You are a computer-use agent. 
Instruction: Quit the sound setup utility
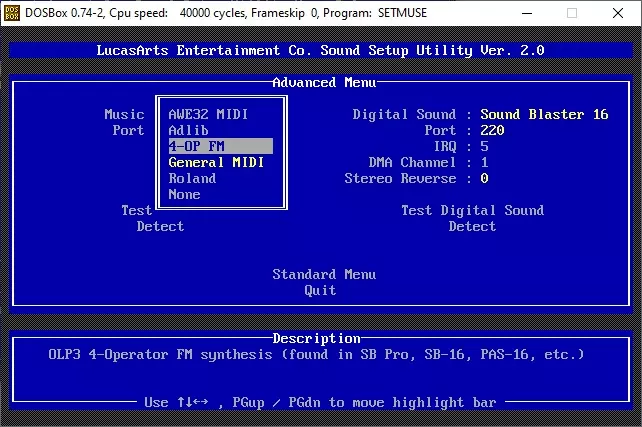[x=320, y=290]
